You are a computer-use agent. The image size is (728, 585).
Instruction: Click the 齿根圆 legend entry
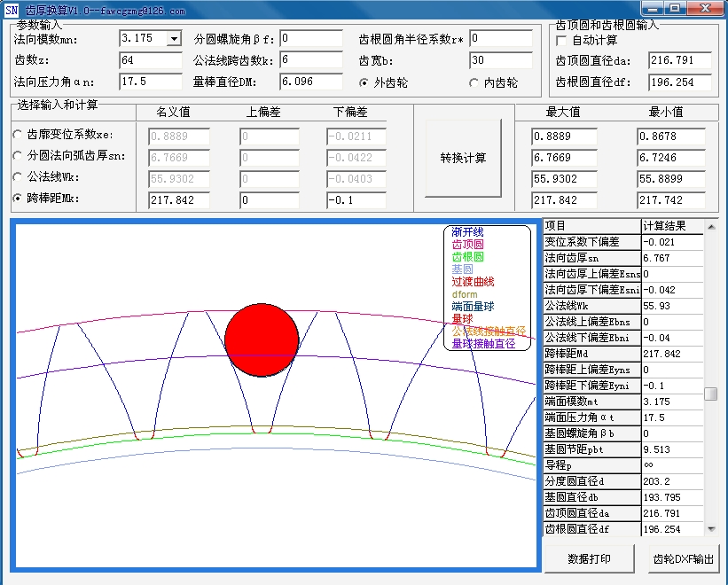pos(467,257)
